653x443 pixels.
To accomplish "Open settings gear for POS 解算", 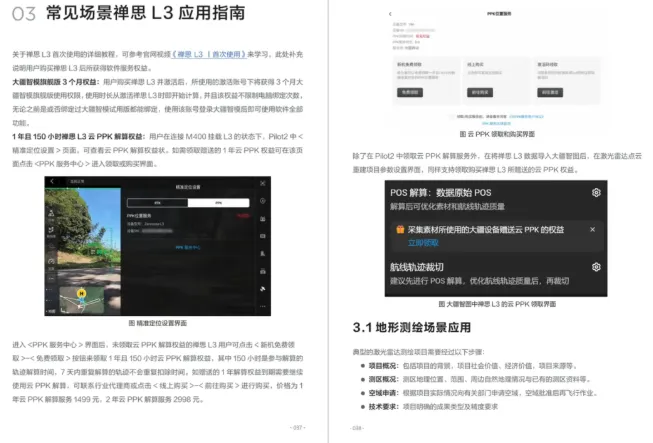I will (596, 192).
